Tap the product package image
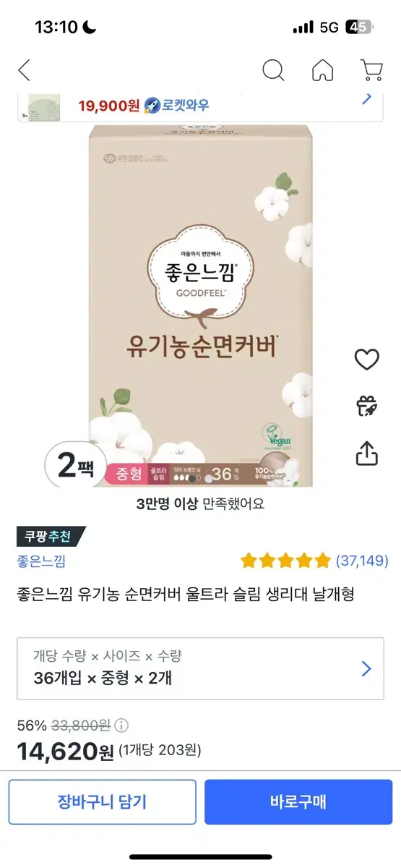401x868 pixels. pyautogui.click(x=201, y=307)
